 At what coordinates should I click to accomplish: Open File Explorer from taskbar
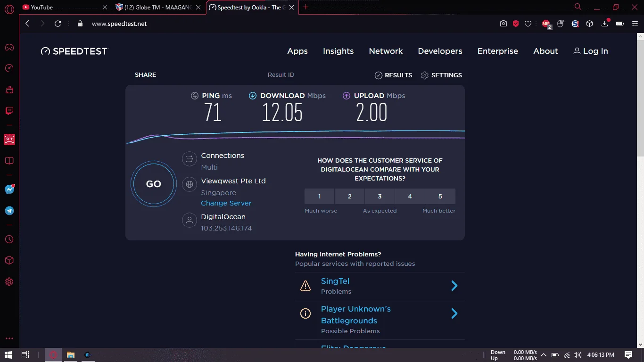pyautogui.click(x=71, y=354)
